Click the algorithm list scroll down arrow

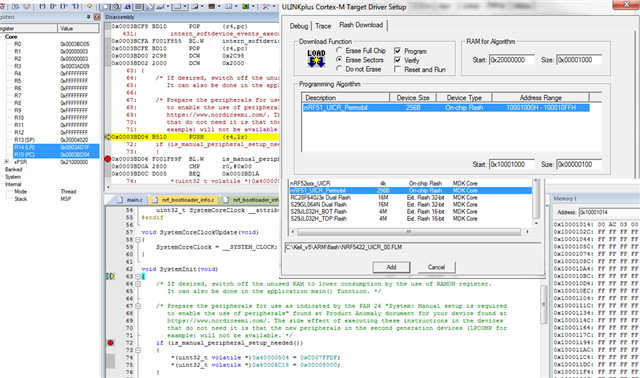536,223
